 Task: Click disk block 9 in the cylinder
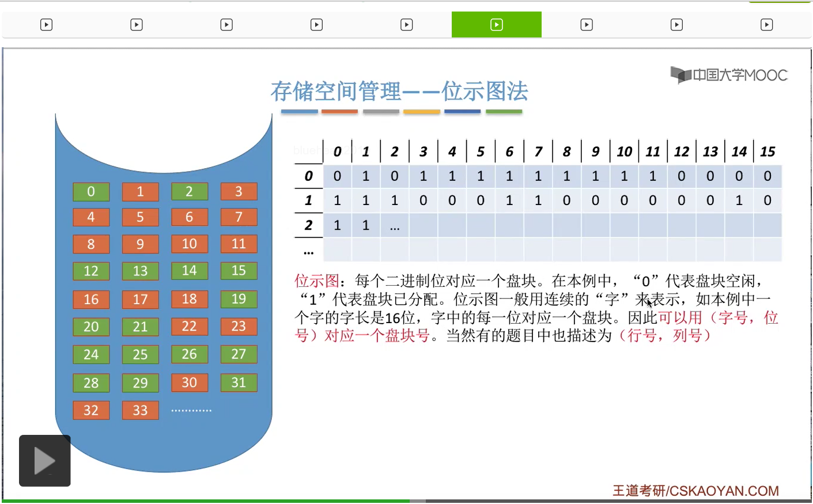pyautogui.click(x=140, y=244)
